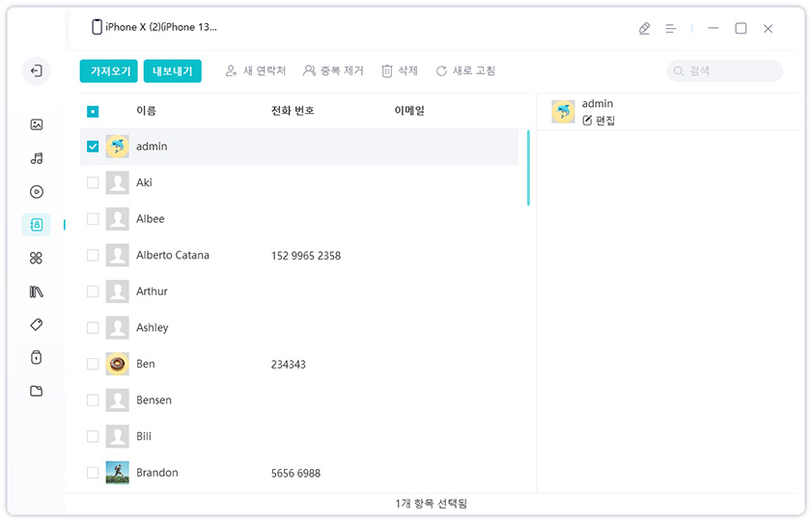Click the iPhone device icon in title
Screen dimensions: 812x522
pyautogui.click(x=97, y=27)
